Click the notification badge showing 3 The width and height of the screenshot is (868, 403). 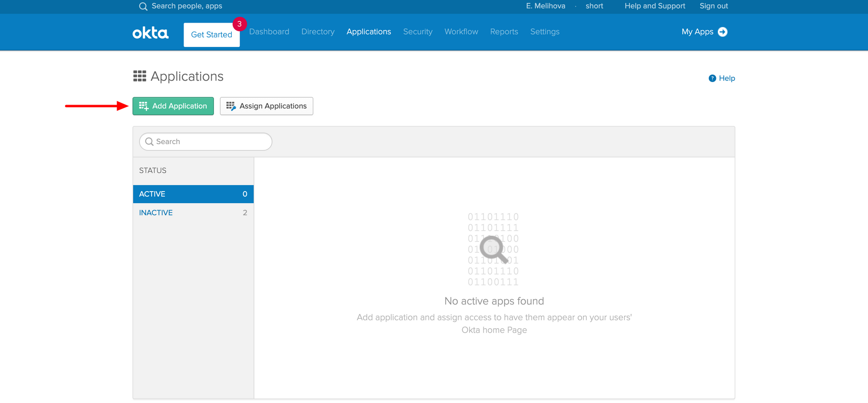[x=239, y=24]
